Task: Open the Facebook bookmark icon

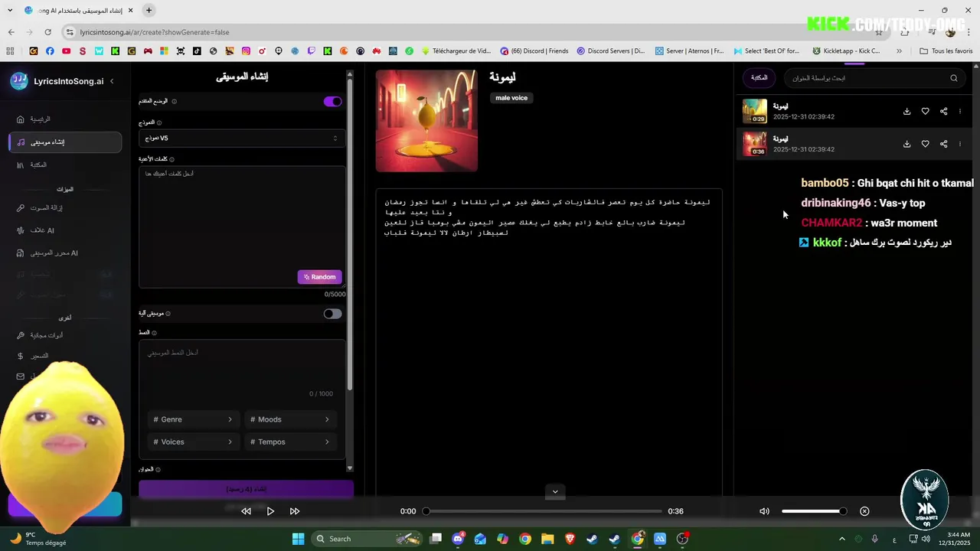Action: (x=50, y=51)
